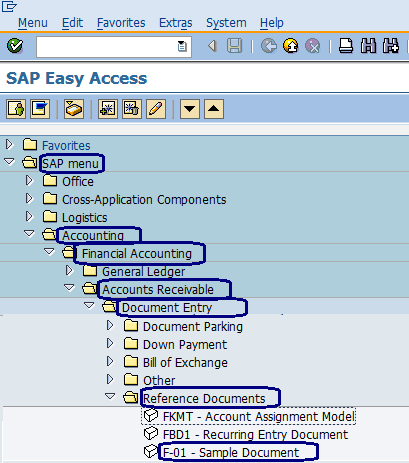
Task: Collapse the SAP menu node
Action: point(9,162)
